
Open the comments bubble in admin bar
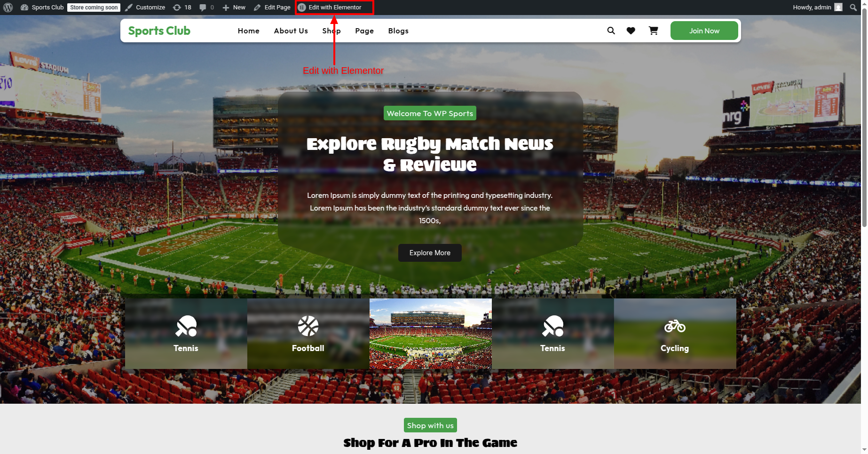click(206, 8)
